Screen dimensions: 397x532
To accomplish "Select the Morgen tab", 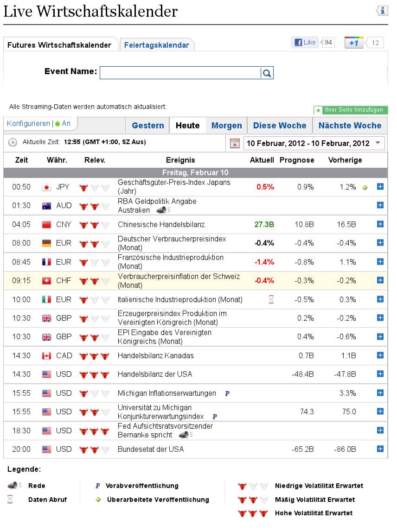I will coord(226,126).
